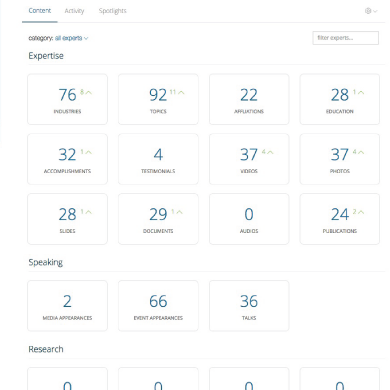This screenshot has height=390, width=390.
Task: Switch to the Content tab
Action: (40, 11)
